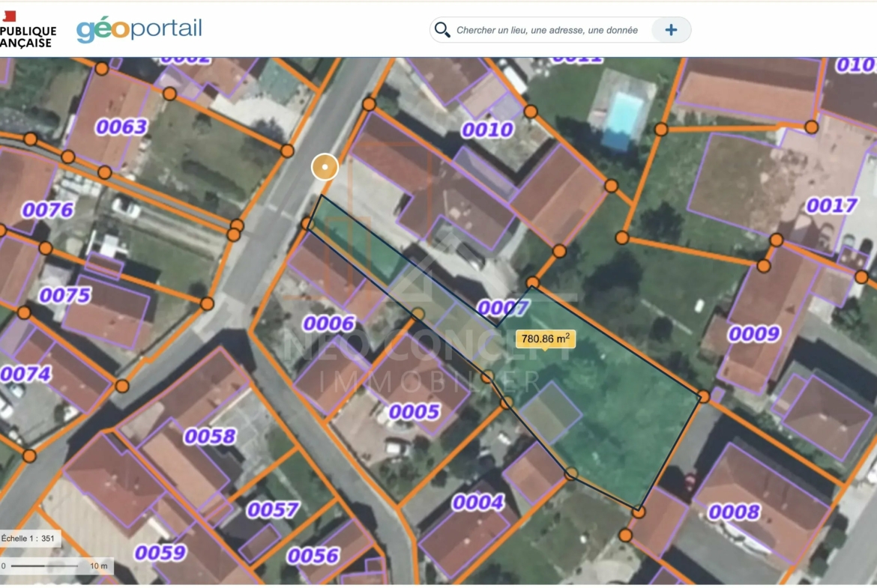Select parcel label 0006
The image size is (877, 588).
coord(329,323)
